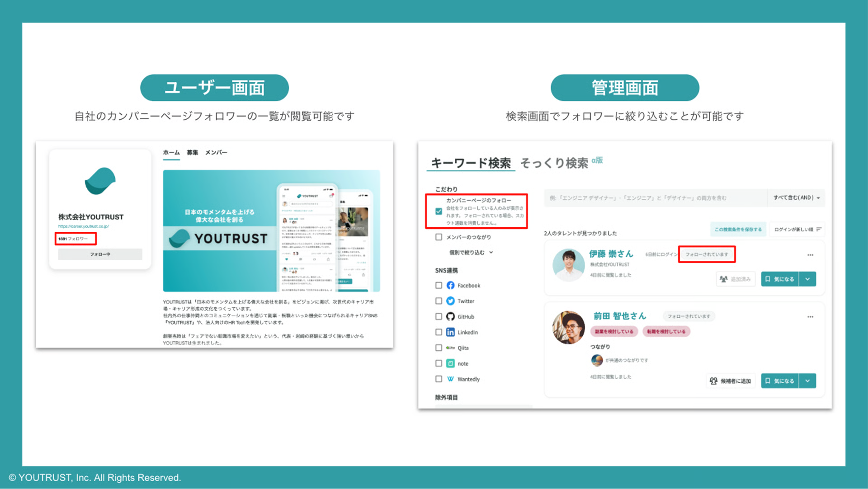Click the GitHub icon under SNS連携

pos(450,316)
